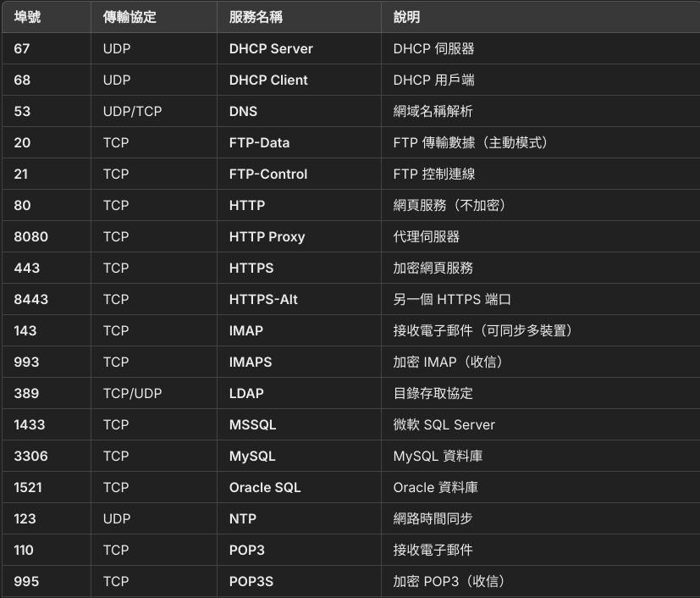This screenshot has width=700, height=598.
Task: Select the MySQL service name cell
Action: click(x=252, y=456)
